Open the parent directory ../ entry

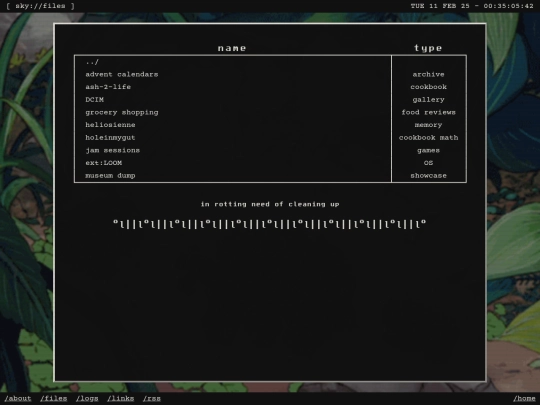click(92, 62)
